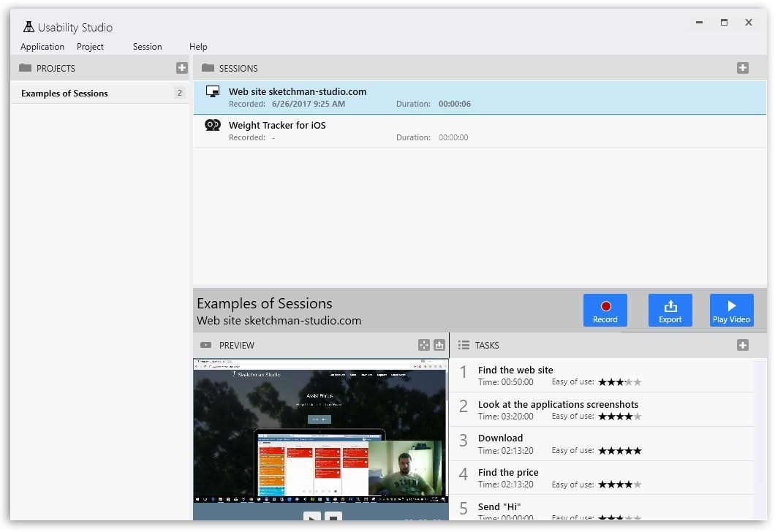
Task: Click the preview fullscreen expand icon
Action: click(x=424, y=345)
